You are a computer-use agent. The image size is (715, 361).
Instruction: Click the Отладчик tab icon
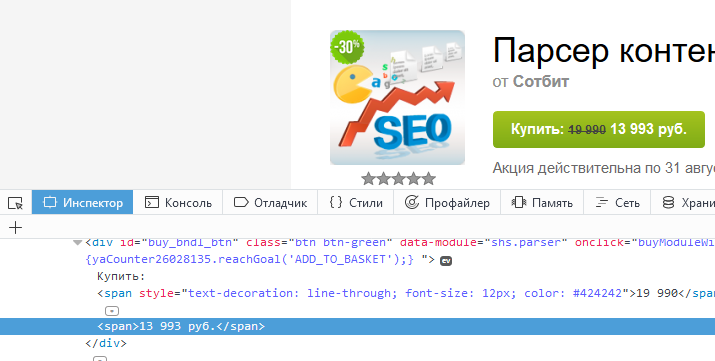point(241,202)
